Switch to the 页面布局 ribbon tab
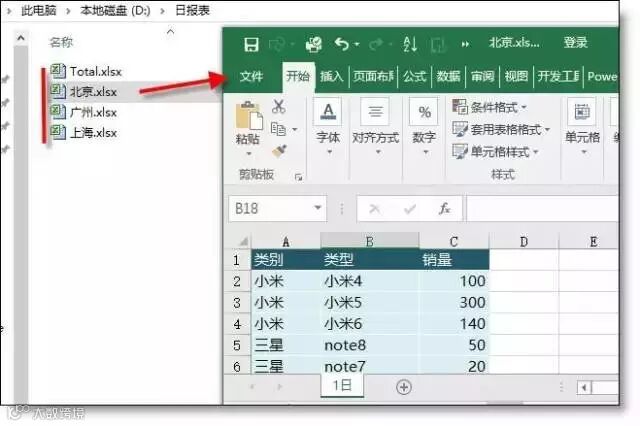This screenshot has width=640, height=426. tap(373, 76)
